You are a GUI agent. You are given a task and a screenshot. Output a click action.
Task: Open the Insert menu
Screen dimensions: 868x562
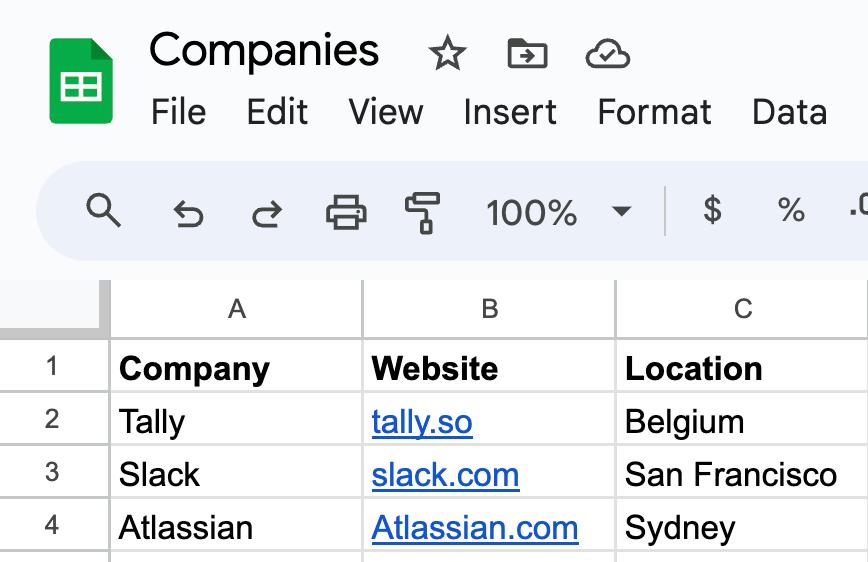pyautogui.click(x=510, y=112)
